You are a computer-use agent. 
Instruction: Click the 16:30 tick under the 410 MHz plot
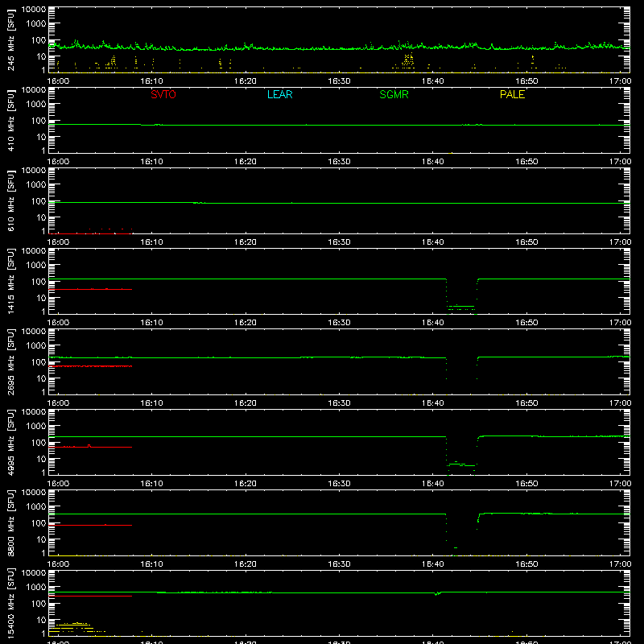pos(339,162)
